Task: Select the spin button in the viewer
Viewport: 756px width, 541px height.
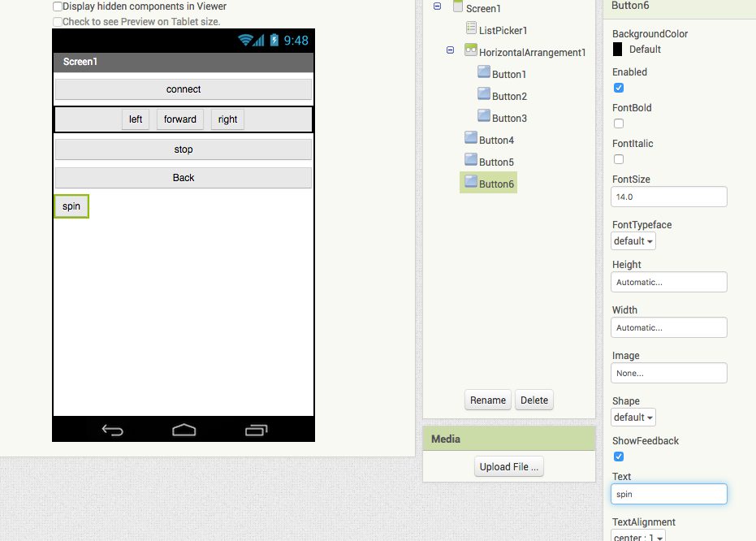Action: click(x=71, y=206)
